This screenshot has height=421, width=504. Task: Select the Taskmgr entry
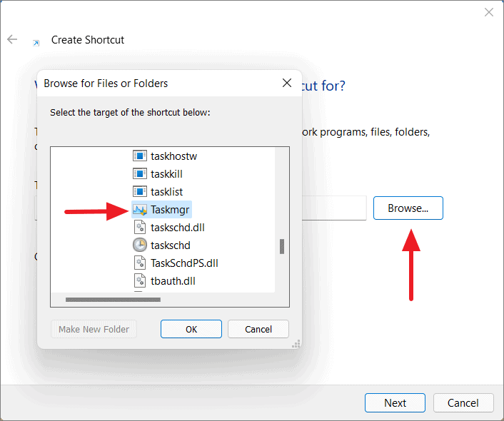click(161, 210)
